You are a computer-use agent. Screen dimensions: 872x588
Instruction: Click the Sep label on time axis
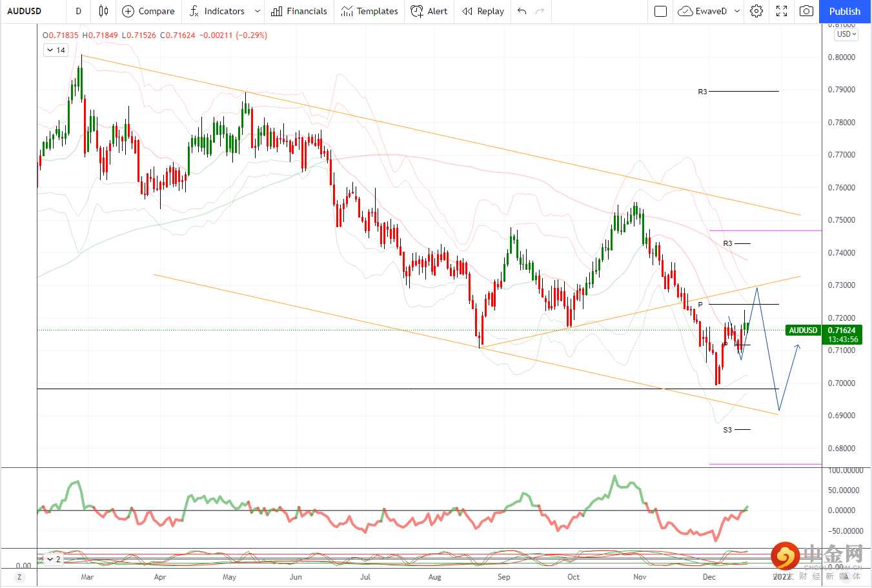coord(504,577)
